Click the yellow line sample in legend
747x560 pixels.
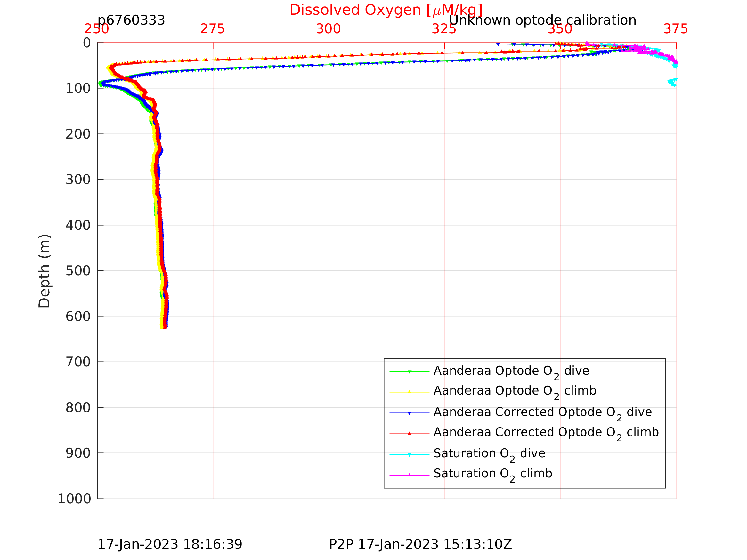coord(409,392)
